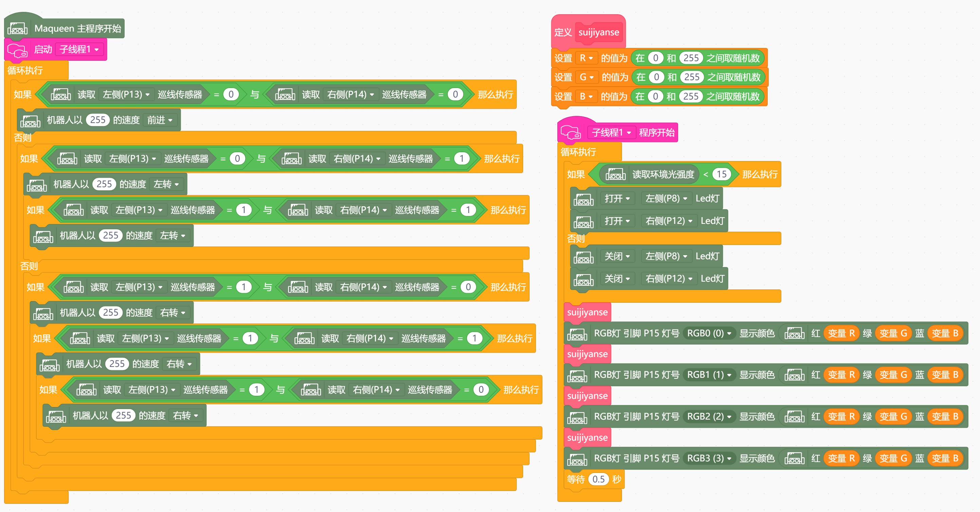Open variable R dropdown in 设置 block
980x512 pixels.
[586, 58]
